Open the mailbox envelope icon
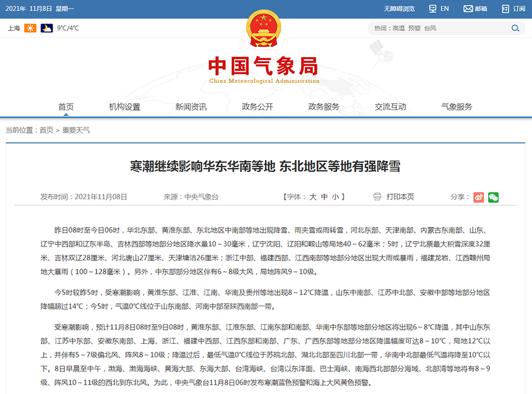This screenshot has width=532, height=394. pyautogui.click(x=468, y=9)
